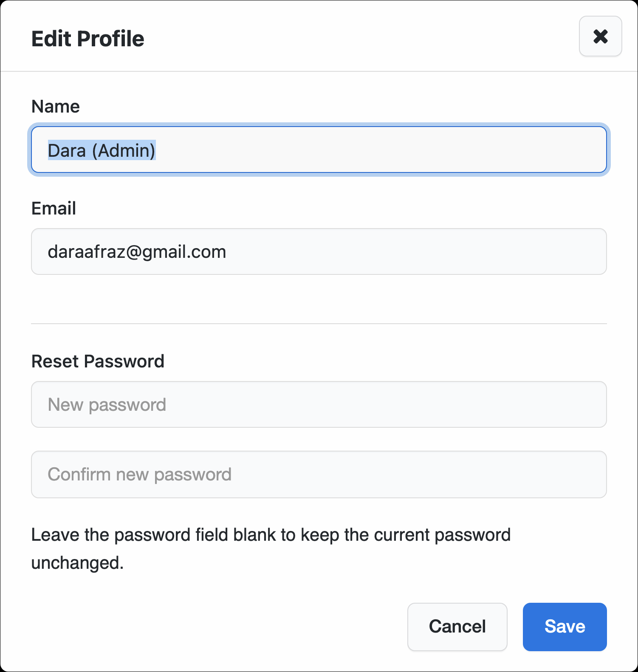638x672 pixels.
Task: Click the word 'unchanged.' in the hint
Action: pos(77,563)
